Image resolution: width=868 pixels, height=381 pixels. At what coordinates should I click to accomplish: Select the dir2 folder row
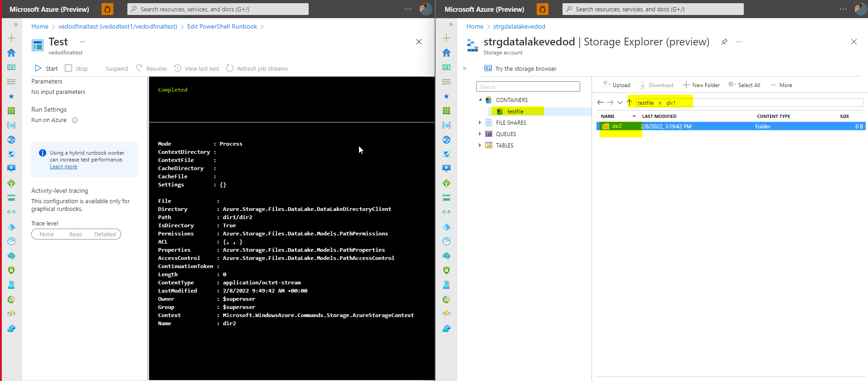(731, 127)
